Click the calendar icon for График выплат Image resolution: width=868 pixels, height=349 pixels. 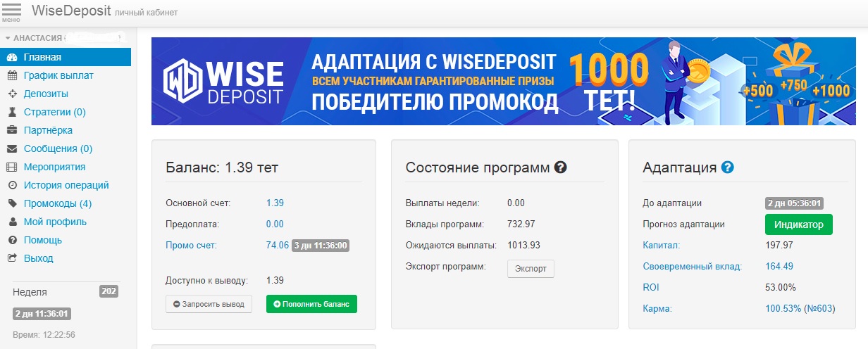tap(12, 76)
